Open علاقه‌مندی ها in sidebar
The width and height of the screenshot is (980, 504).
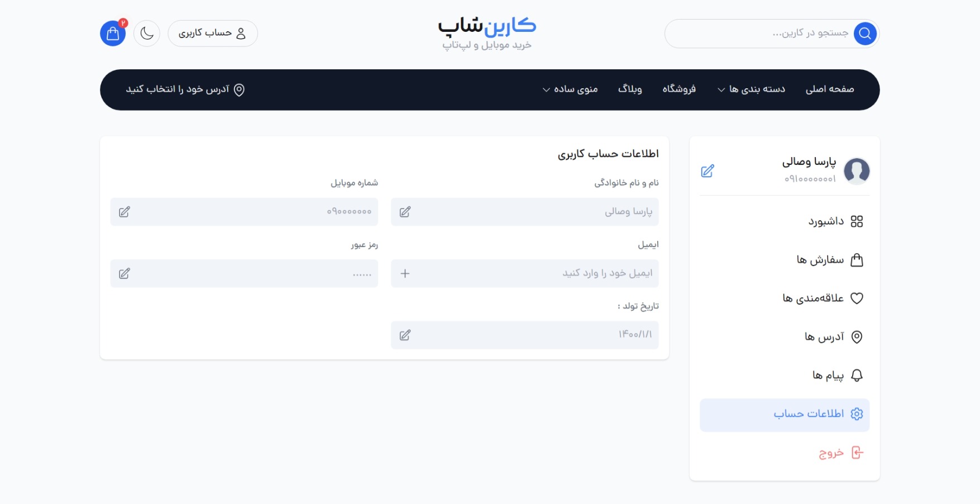tap(785, 298)
